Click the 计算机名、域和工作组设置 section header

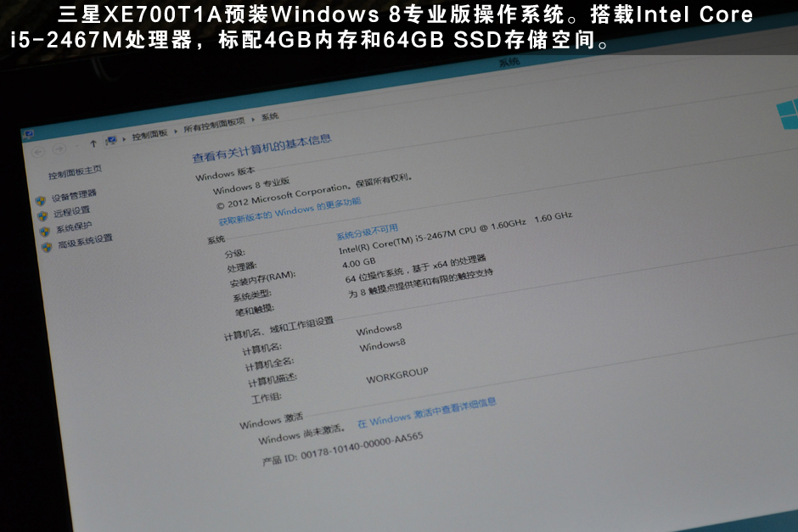(x=278, y=328)
